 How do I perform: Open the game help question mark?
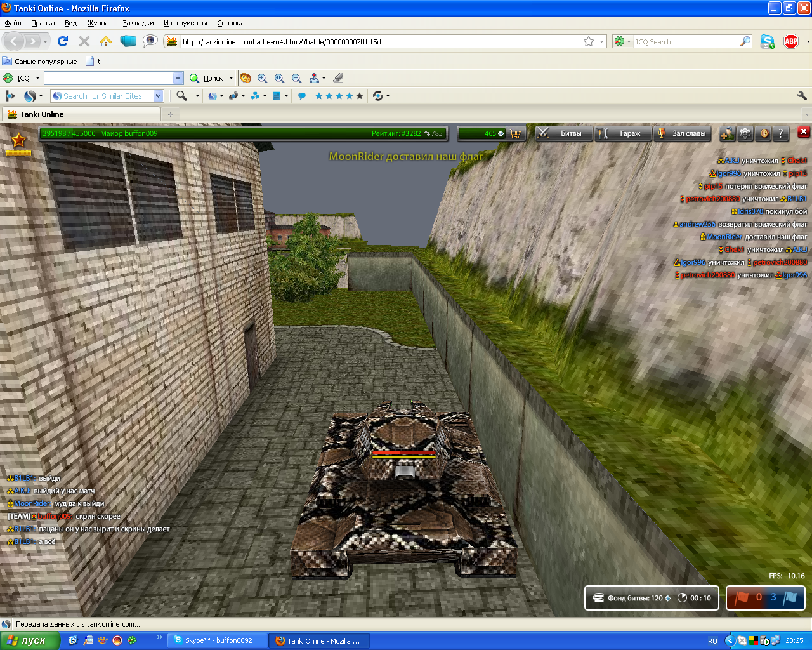[782, 133]
